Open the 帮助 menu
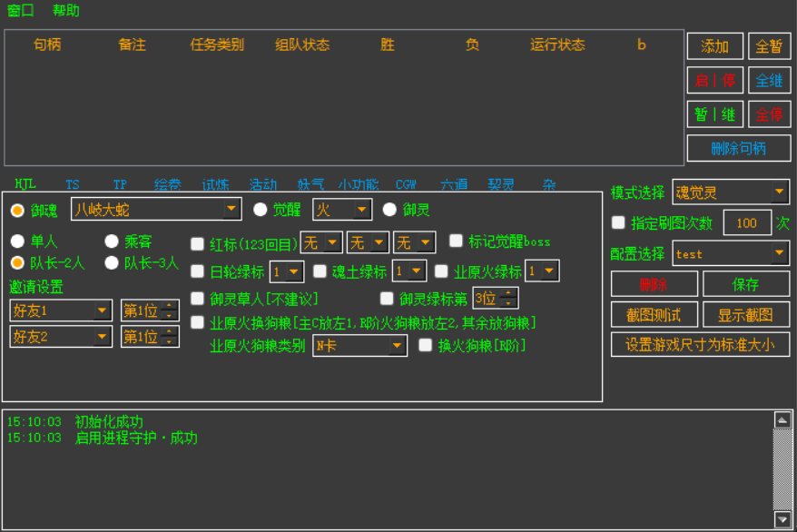Image resolution: width=797 pixels, height=532 pixels. point(66,11)
